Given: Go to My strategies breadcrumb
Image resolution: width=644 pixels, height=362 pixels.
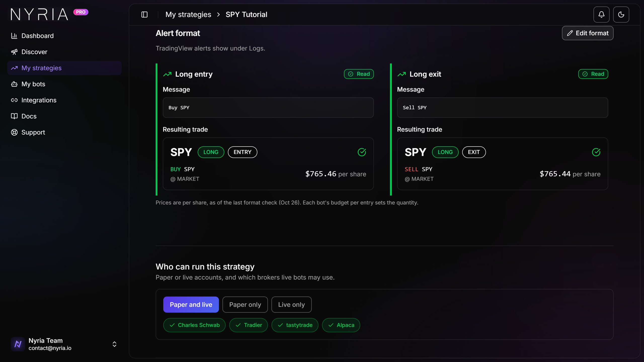Looking at the screenshot, I should 188,15.
